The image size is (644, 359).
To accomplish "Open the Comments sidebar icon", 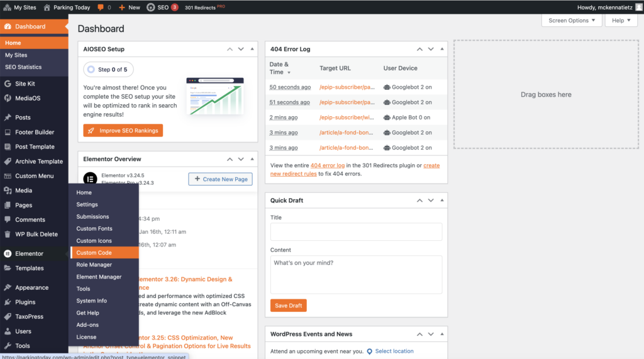I will 8,220.
